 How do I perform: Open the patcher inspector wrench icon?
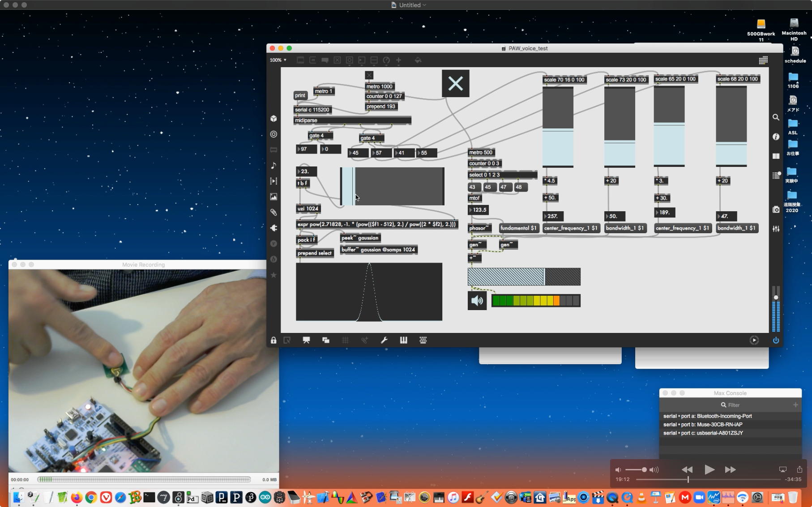(384, 341)
